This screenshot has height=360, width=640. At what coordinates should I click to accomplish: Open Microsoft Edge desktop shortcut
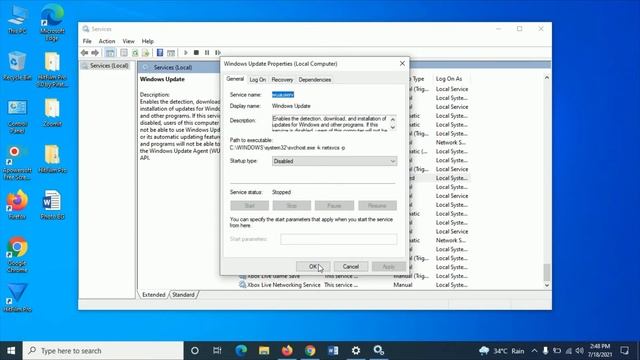(52, 22)
